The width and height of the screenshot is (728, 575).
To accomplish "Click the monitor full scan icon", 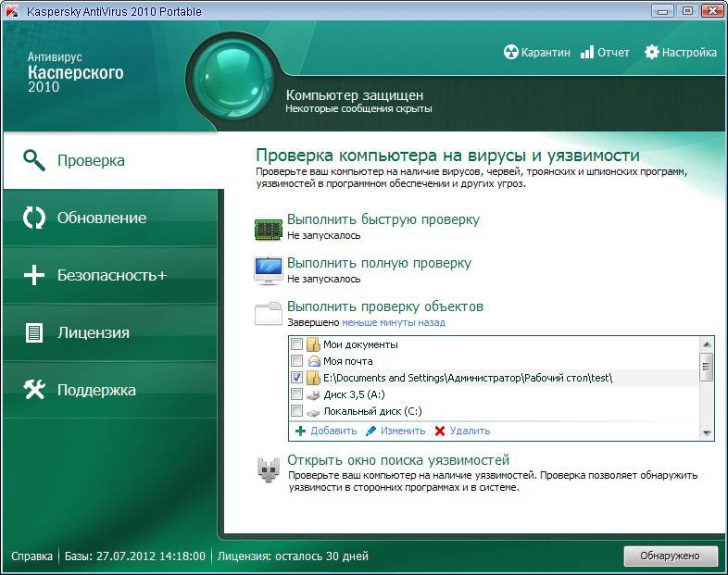I will (x=269, y=270).
